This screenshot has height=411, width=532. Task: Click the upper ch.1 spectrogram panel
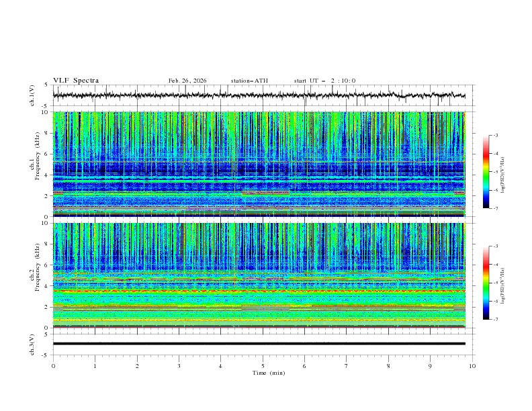(262, 165)
